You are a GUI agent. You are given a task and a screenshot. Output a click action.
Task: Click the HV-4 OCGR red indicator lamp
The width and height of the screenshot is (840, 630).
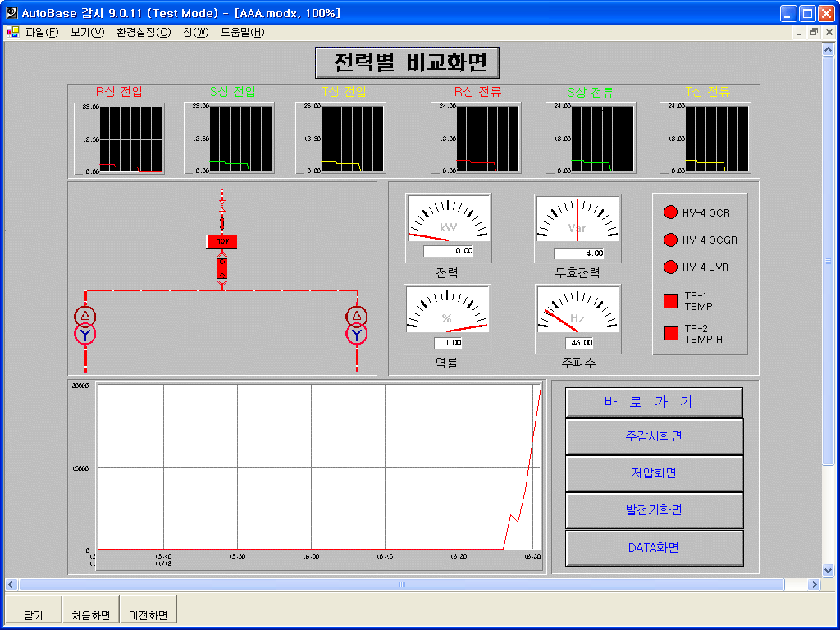coord(669,240)
